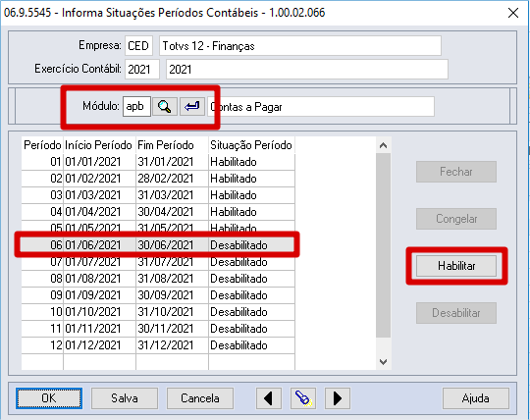530x420 pixels.
Task: Click the Empresa code field CED
Action: click(138, 45)
